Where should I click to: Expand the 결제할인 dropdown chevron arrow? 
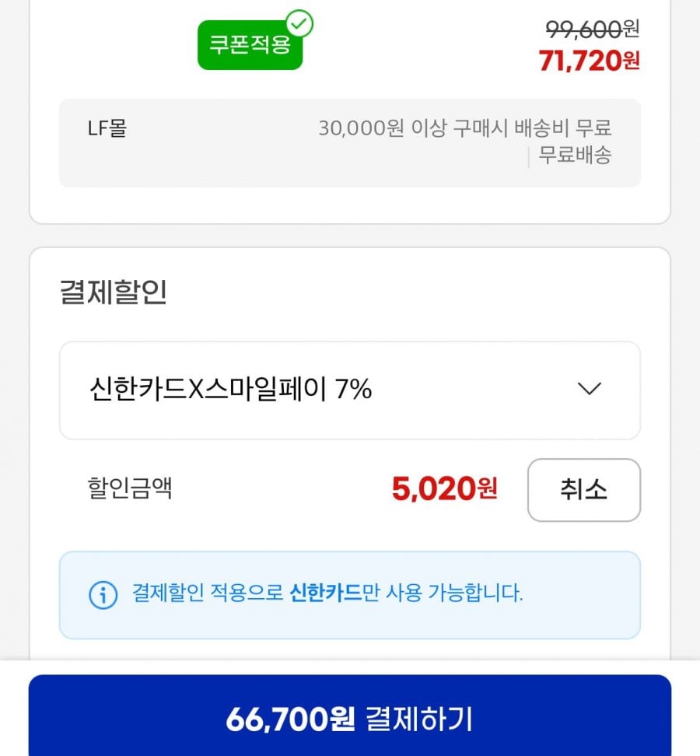point(590,389)
